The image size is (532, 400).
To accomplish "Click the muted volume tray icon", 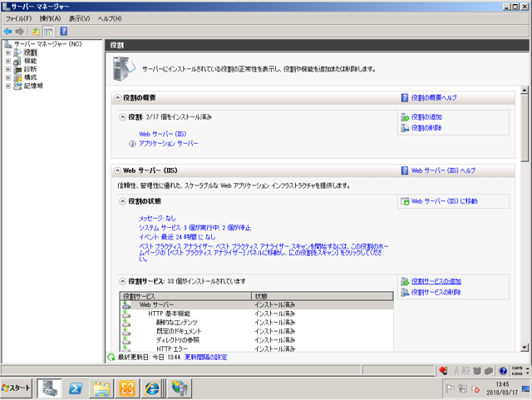I will [475, 389].
